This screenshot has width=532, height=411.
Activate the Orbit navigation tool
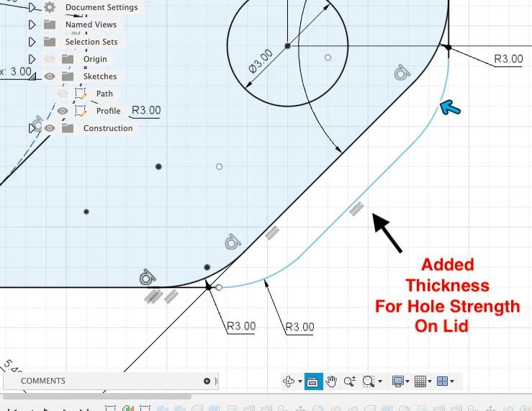[289, 381]
